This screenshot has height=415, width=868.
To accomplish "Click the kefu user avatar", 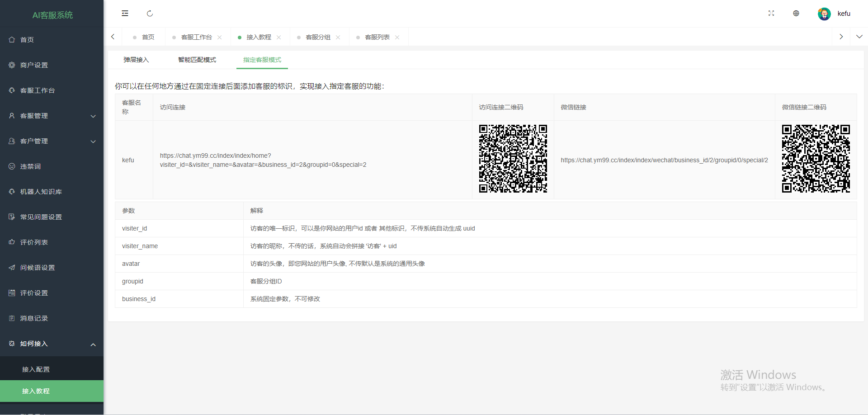I will tap(824, 14).
